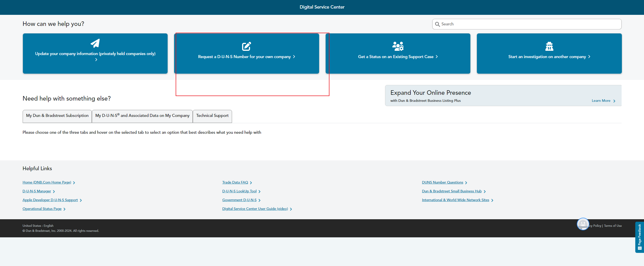Open Update your company information card

95,54
